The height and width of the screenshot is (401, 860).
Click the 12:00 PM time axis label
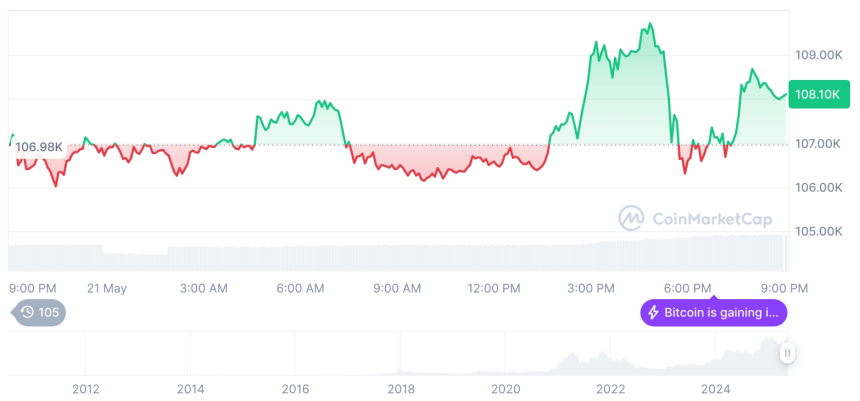[x=494, y=288]
